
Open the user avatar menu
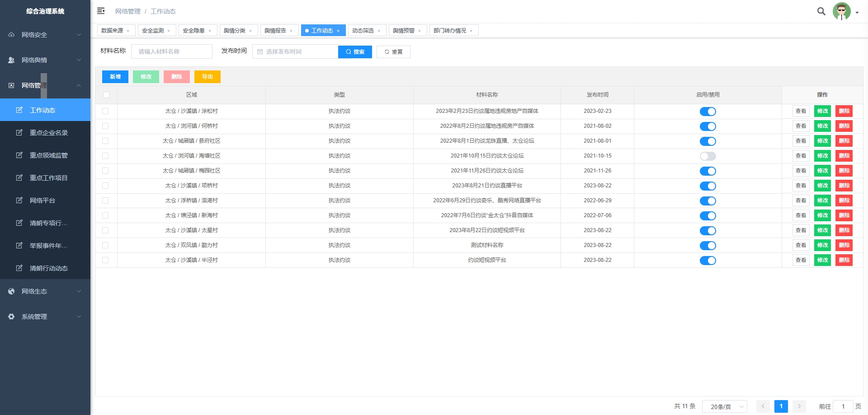tap(841, 11)
